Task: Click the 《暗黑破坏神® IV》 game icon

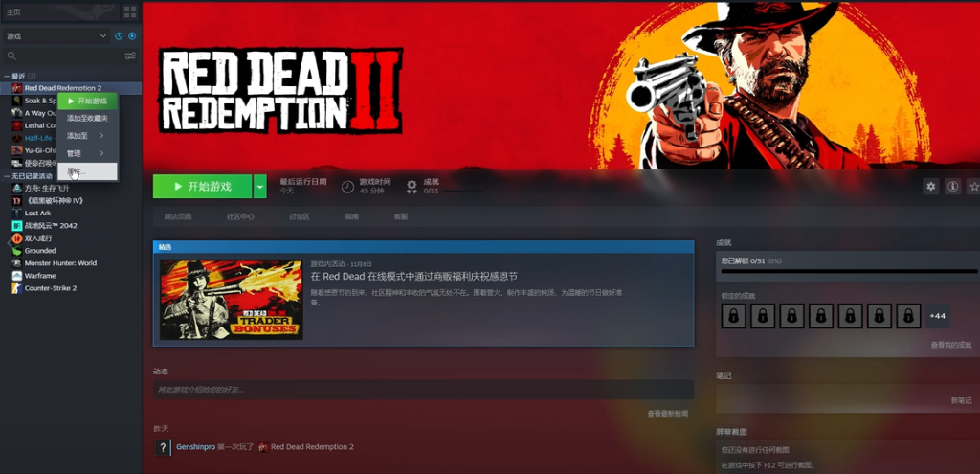Action: click(x=17, y=201)
